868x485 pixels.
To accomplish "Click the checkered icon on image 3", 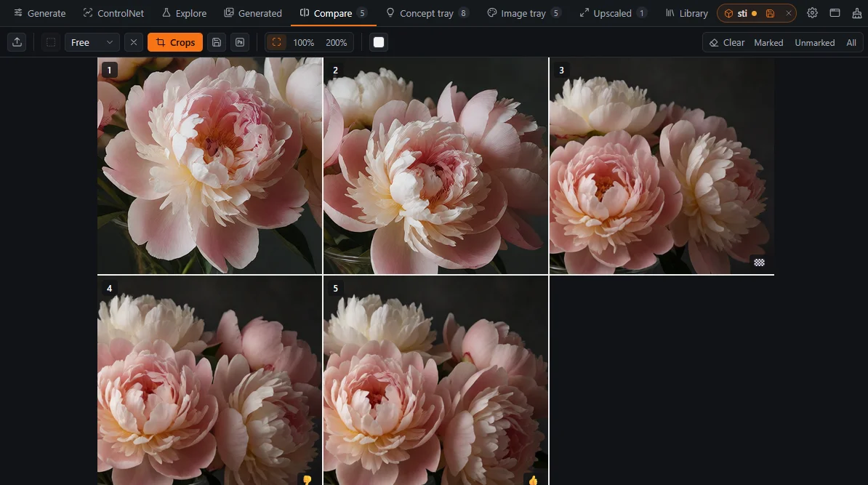I will 759,262.
